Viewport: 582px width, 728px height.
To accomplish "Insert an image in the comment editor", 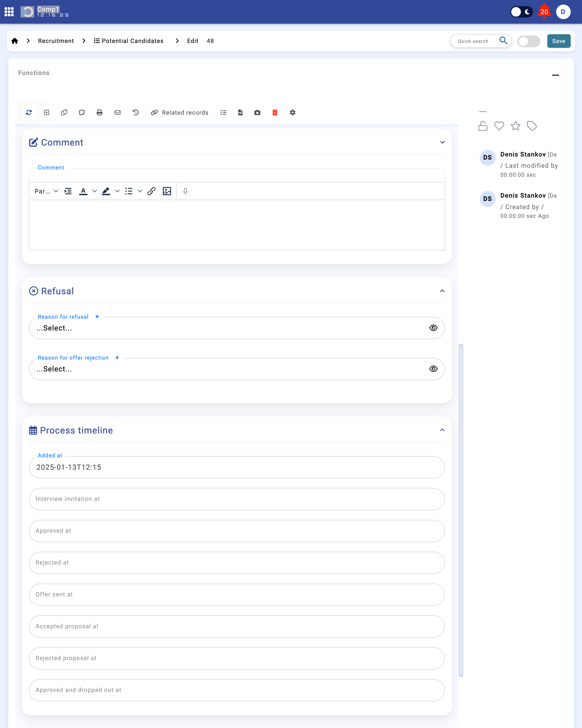I will 167,191.
